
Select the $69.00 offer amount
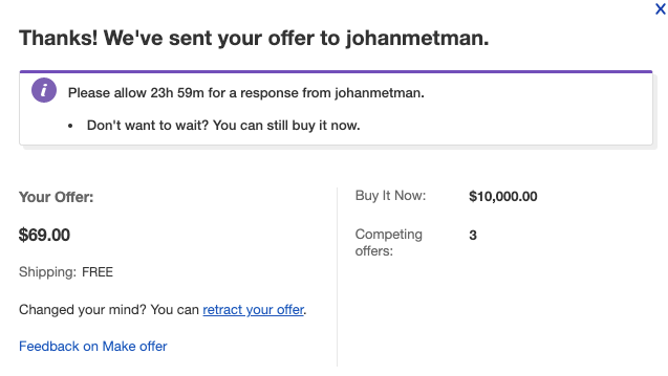click(44, 235)
